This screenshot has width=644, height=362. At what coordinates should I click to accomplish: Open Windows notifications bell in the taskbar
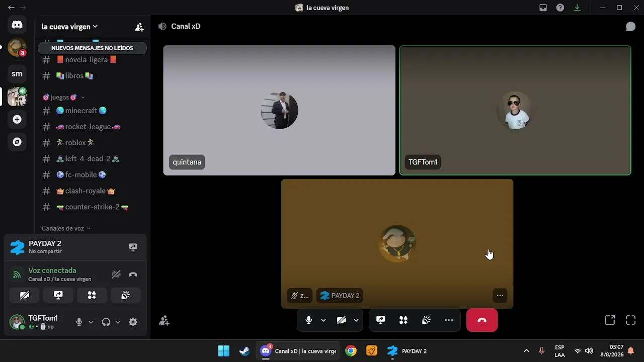[630, 351]
